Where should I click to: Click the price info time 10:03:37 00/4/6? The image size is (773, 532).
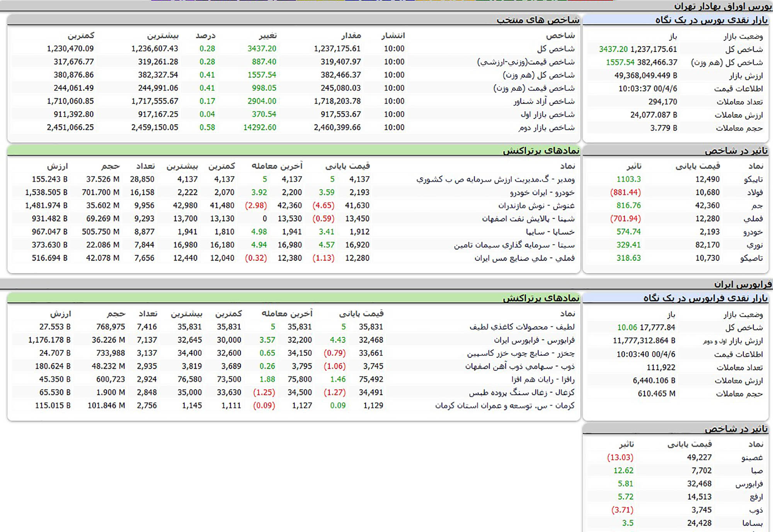tap(648, 89)
